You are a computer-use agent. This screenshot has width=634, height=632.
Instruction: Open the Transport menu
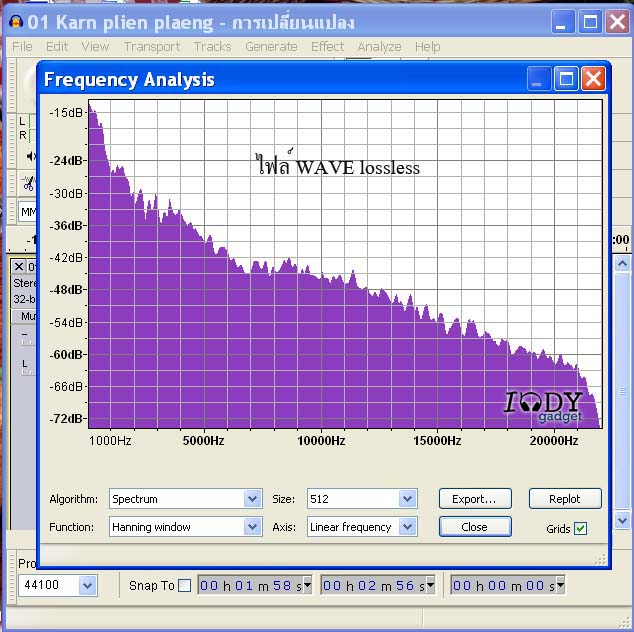(x=152, y=47)
